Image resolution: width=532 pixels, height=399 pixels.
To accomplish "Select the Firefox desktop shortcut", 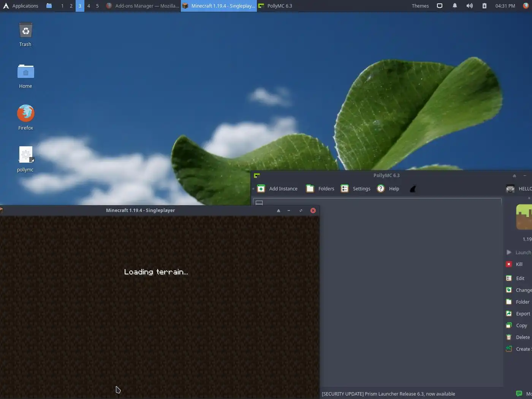I will click(x=25, y=118).
